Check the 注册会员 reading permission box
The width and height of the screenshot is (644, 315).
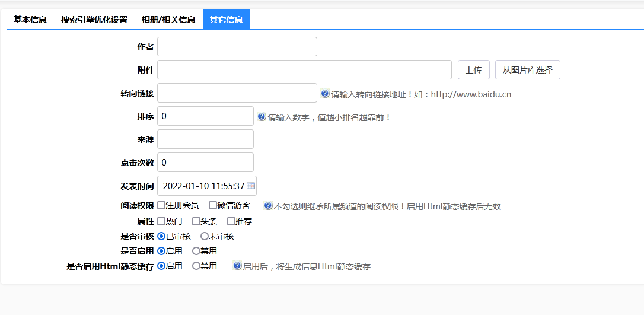click(161, 205)
